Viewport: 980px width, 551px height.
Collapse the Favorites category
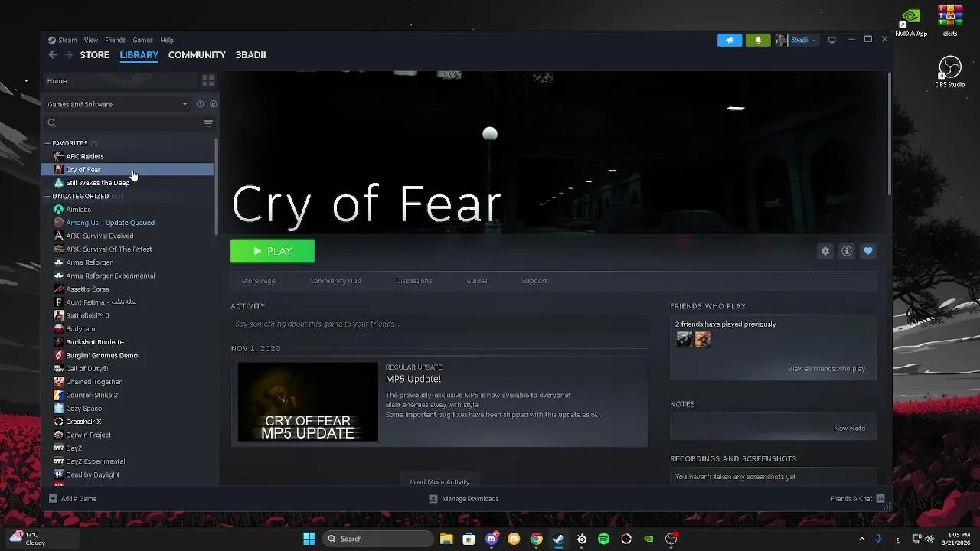point(47,143)
